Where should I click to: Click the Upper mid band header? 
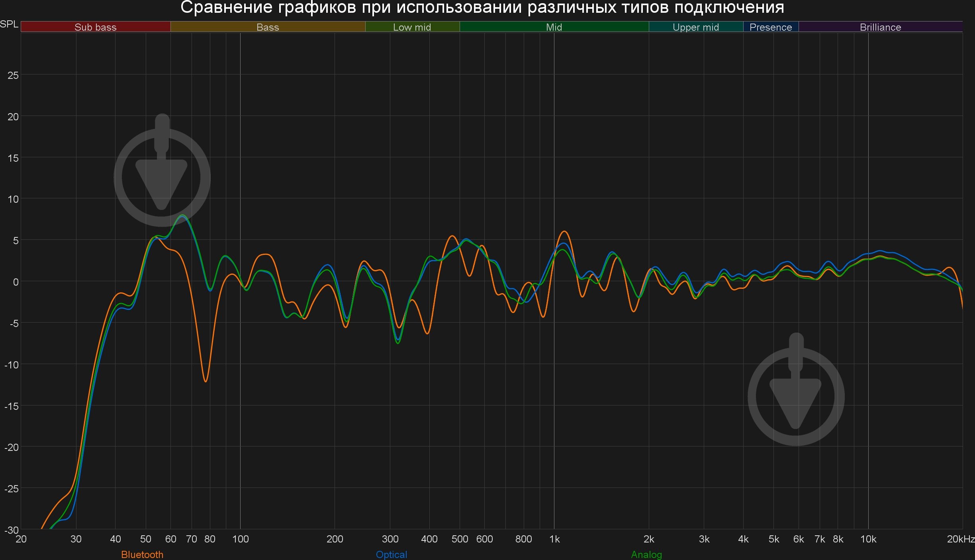695,27
